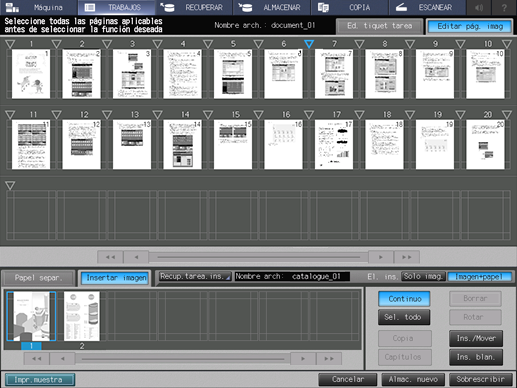Toggle the Imagen+papel option
The width and height of the screenshot is (517, 388).
pyautogui.click(x=479, y=276)
